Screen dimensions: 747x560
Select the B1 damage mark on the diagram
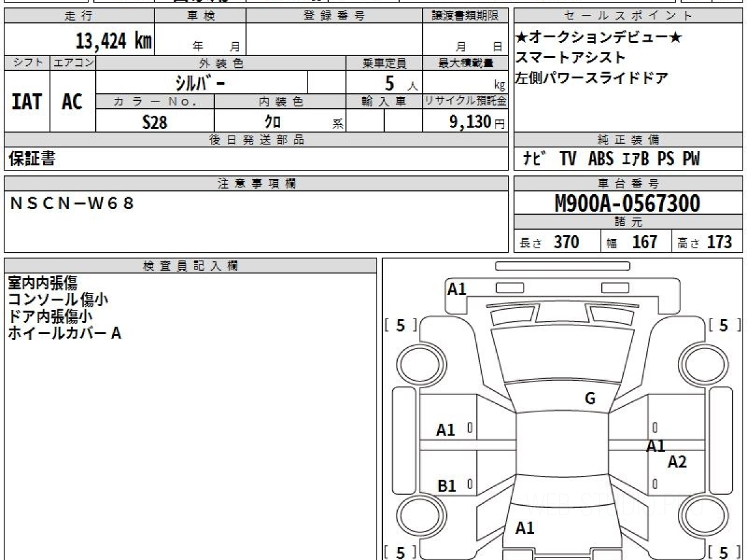(446, 486)
